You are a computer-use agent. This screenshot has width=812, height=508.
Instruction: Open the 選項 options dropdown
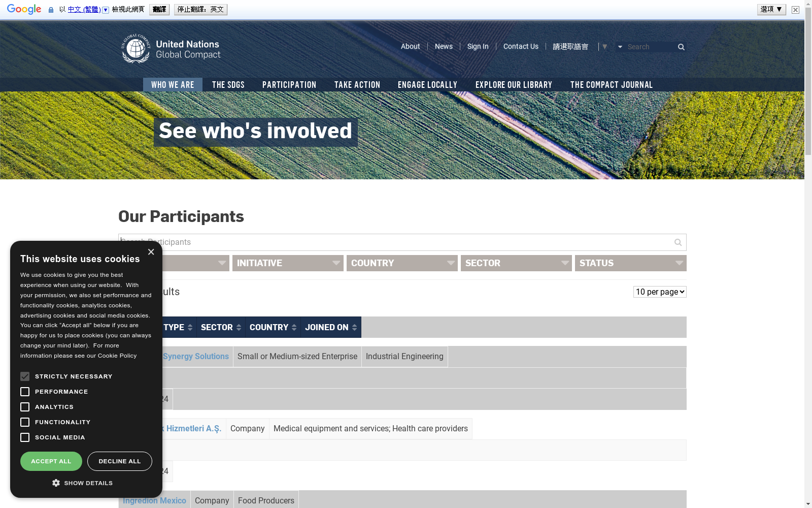tap(771, 9)
